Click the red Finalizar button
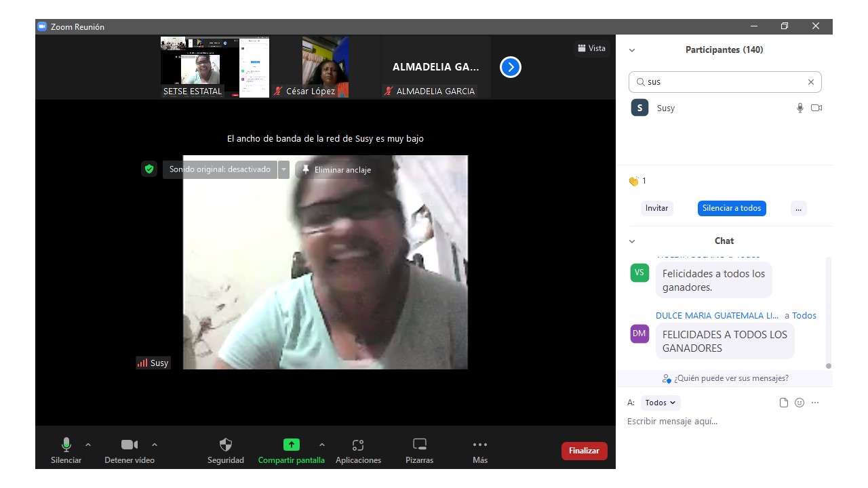The width and height of the screenshot is (868, 488). click(584, 451)
